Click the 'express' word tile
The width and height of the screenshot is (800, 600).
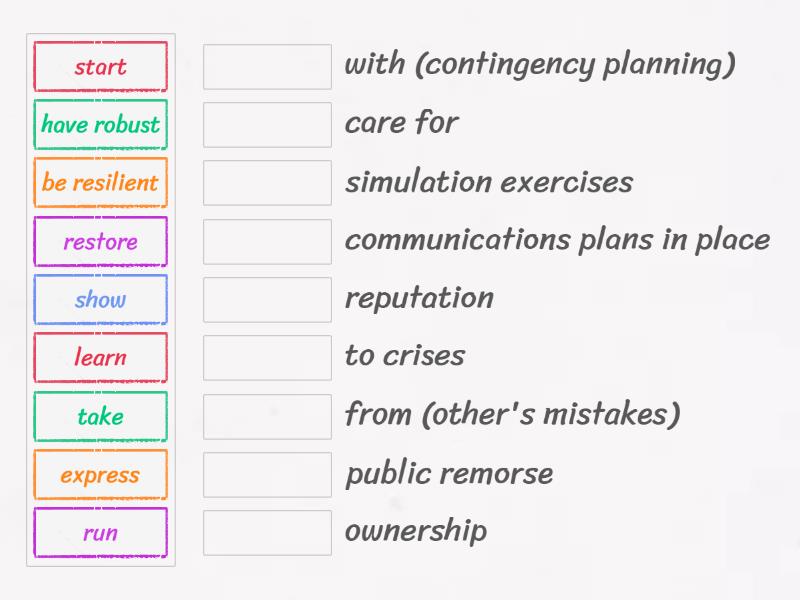(x=100, y=474)
